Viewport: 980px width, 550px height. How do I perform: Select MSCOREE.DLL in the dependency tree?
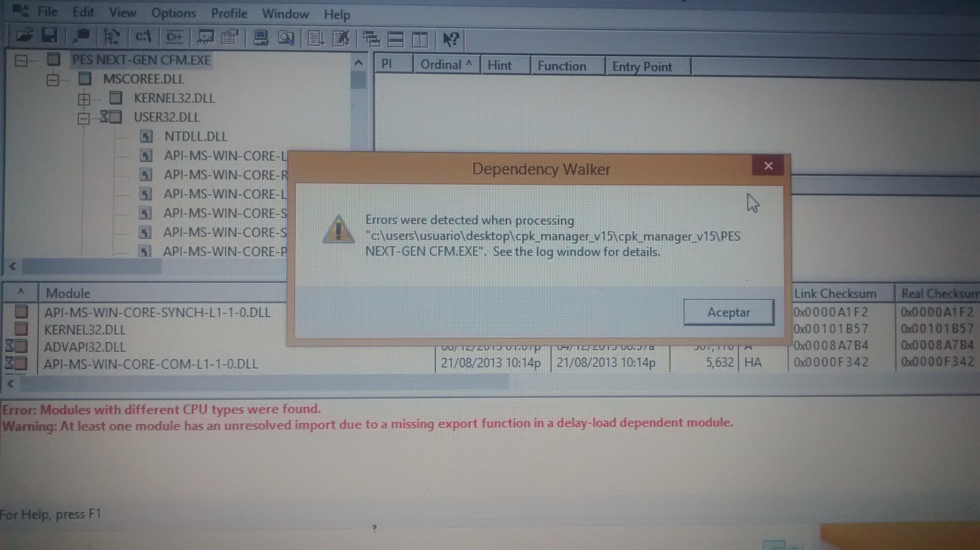144,79
